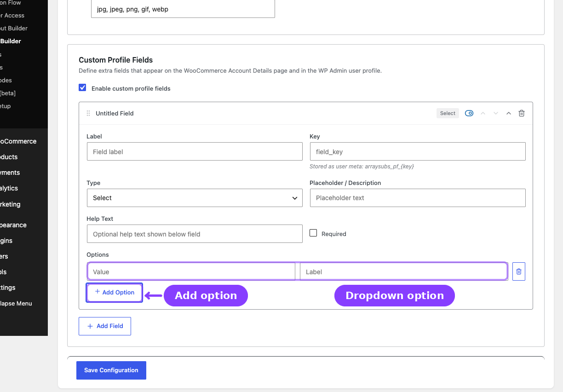This screenshot has width=563, height=392.
Task: Open Appearance menu in sidebar
Action: [x=13, y=225]
